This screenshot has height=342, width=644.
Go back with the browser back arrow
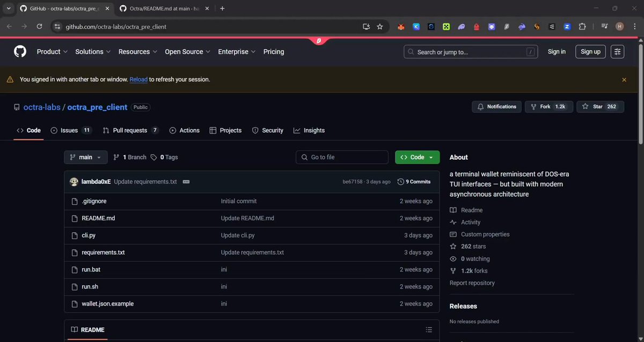(x=9, y=26)
